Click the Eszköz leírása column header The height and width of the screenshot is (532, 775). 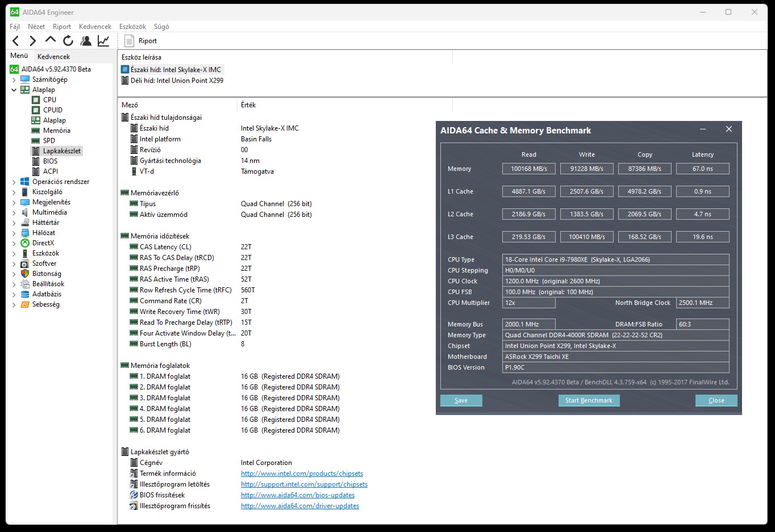[285, 57]
